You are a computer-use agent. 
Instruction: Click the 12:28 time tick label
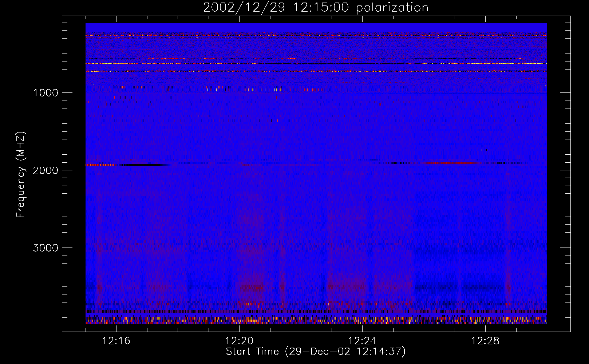point(485,341)
